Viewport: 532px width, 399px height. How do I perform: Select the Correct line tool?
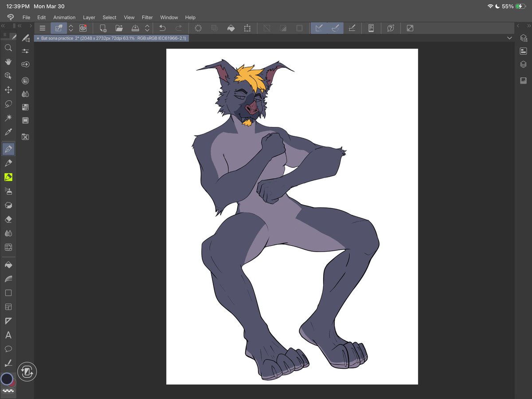coord(8,363)
